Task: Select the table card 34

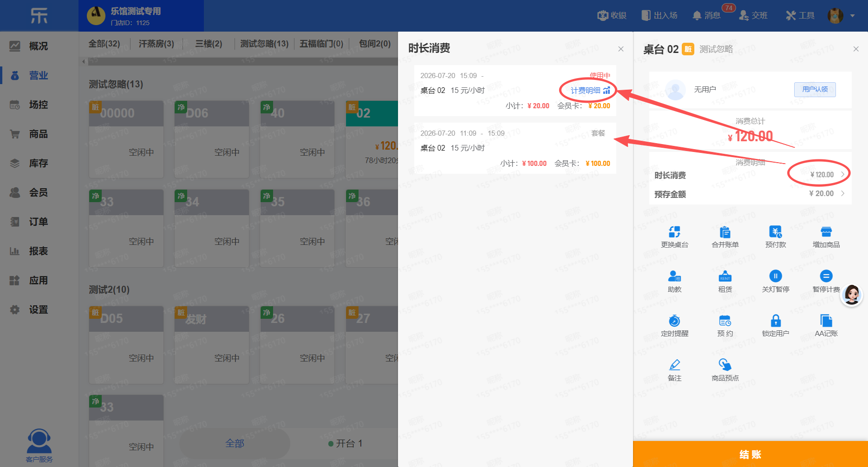Action: (x=212, y=228)
